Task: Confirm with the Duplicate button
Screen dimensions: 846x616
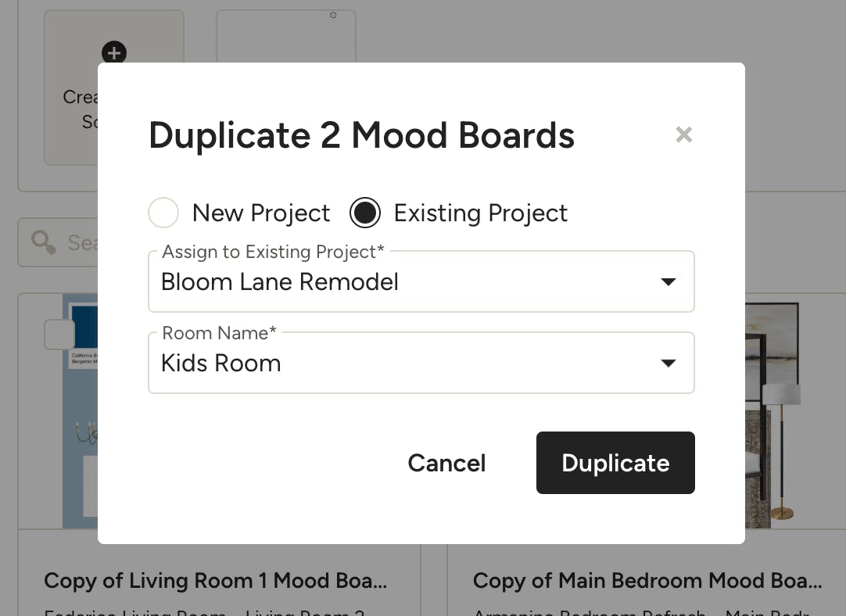Action: click(615, 463)
